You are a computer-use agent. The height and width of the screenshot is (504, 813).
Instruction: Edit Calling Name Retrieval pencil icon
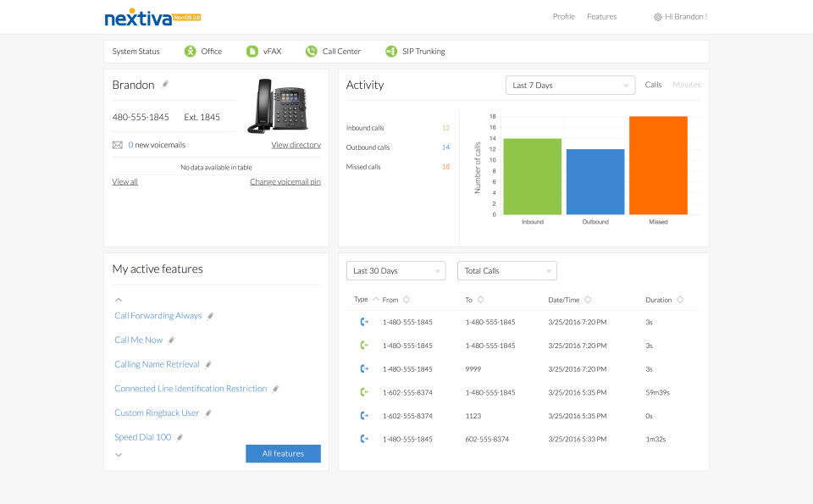(x=208, y=364)
